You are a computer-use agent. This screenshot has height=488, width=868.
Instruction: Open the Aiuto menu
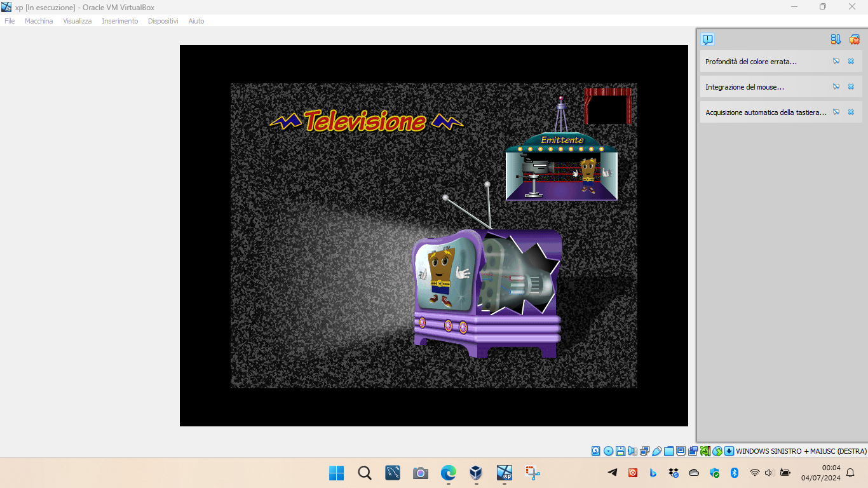(x=196, y=21)
